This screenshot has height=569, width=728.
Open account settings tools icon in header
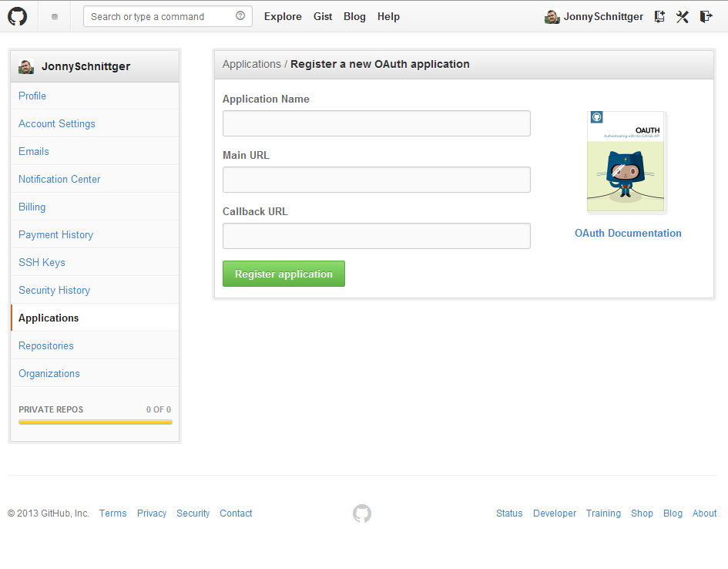682,17
